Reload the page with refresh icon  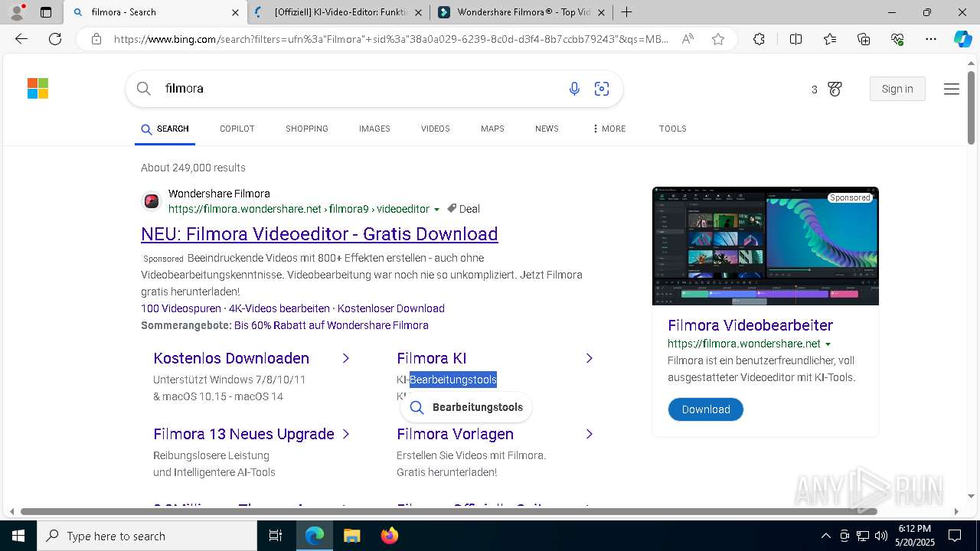tap(55, 39)
